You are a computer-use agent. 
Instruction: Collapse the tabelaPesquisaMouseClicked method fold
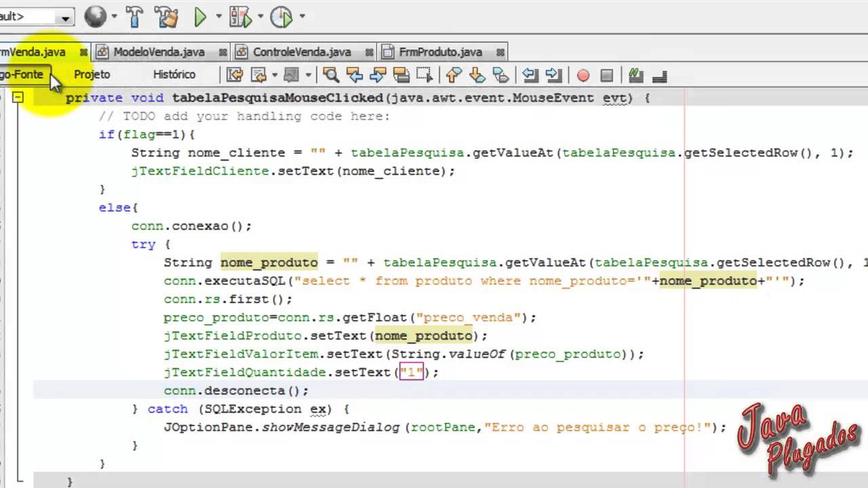(x=18, y=98)
